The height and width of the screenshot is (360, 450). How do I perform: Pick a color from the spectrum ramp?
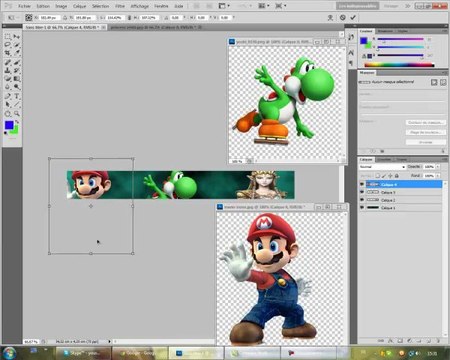[x=399, y=65]
